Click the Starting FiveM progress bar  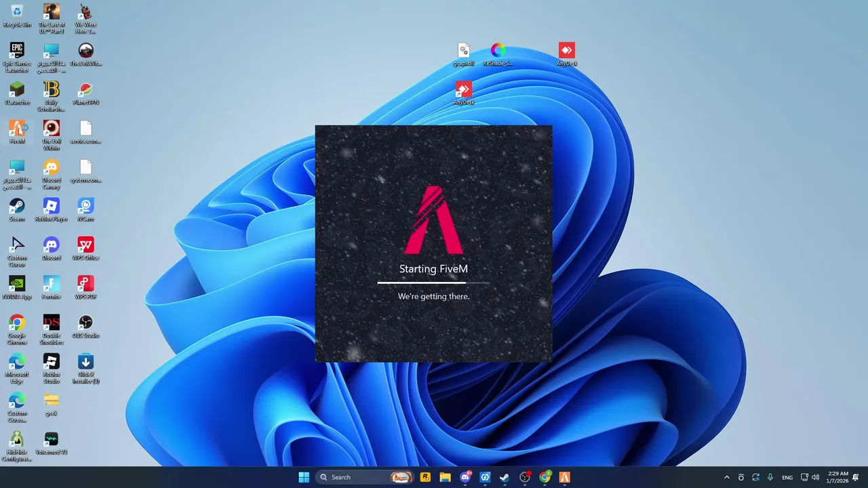click(433, 282)
